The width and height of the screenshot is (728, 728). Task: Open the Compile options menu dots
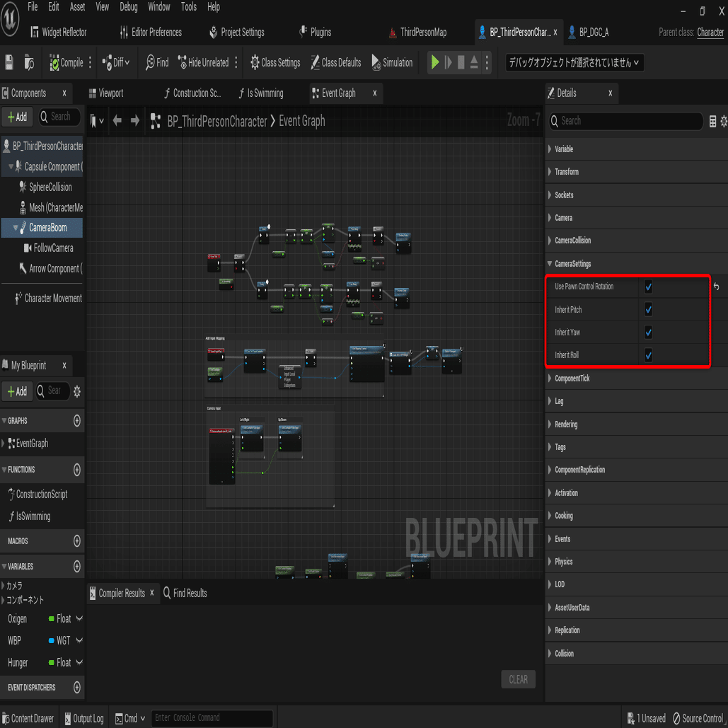(x=90, y=63)
